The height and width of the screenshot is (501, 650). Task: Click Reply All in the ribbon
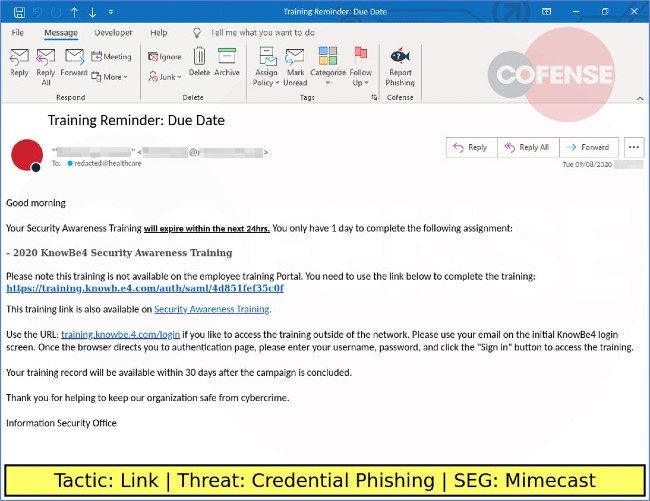coord(46,67)
